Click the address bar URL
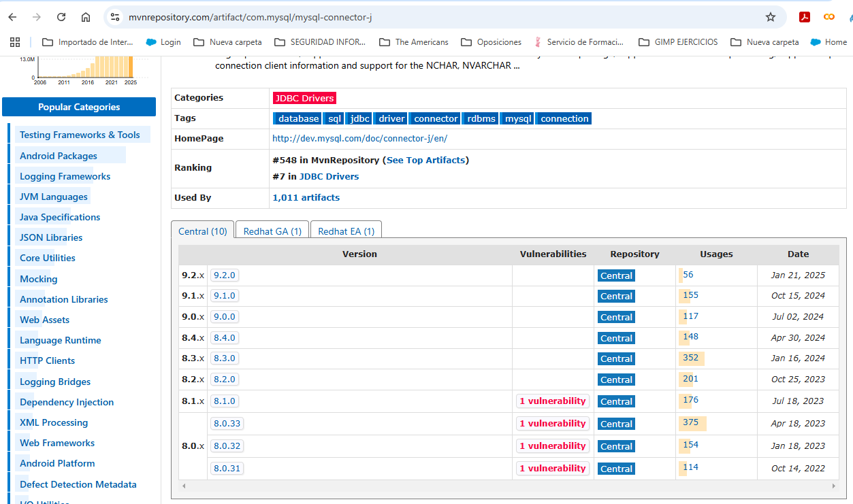Screen dimensions: 853x504 pos(250,17)
